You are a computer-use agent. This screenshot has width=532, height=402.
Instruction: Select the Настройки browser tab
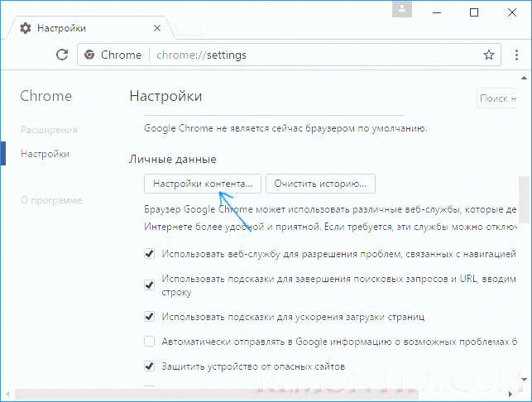tap(90, 28)
